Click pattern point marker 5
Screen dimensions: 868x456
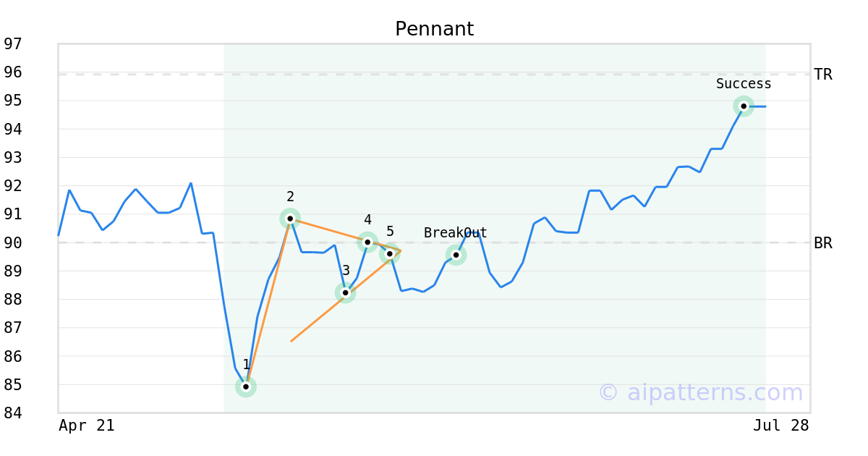click(389, 253)
